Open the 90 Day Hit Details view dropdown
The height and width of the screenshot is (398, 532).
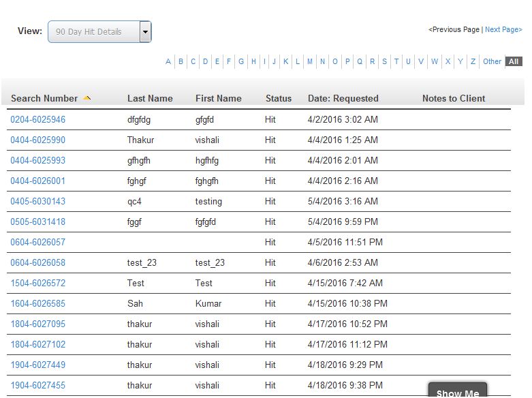pos(99,32)
